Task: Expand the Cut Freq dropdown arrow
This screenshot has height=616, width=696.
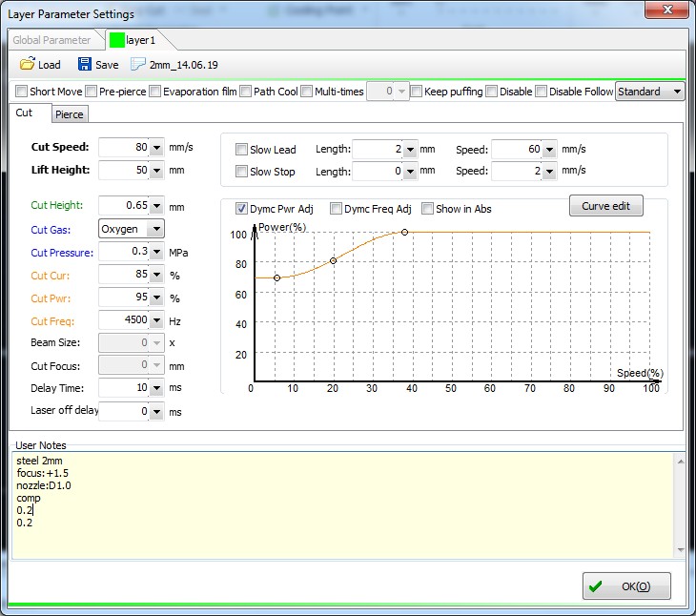Action: 156,321
